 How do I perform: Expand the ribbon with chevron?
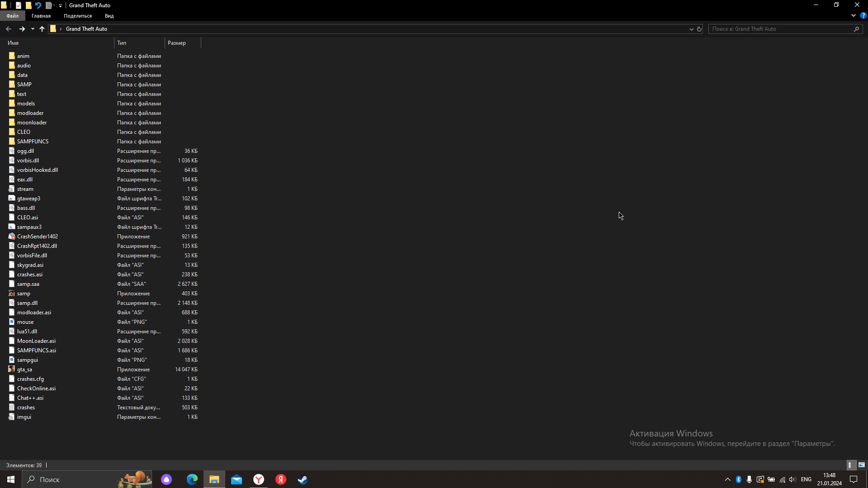click(x=854, y=16)
